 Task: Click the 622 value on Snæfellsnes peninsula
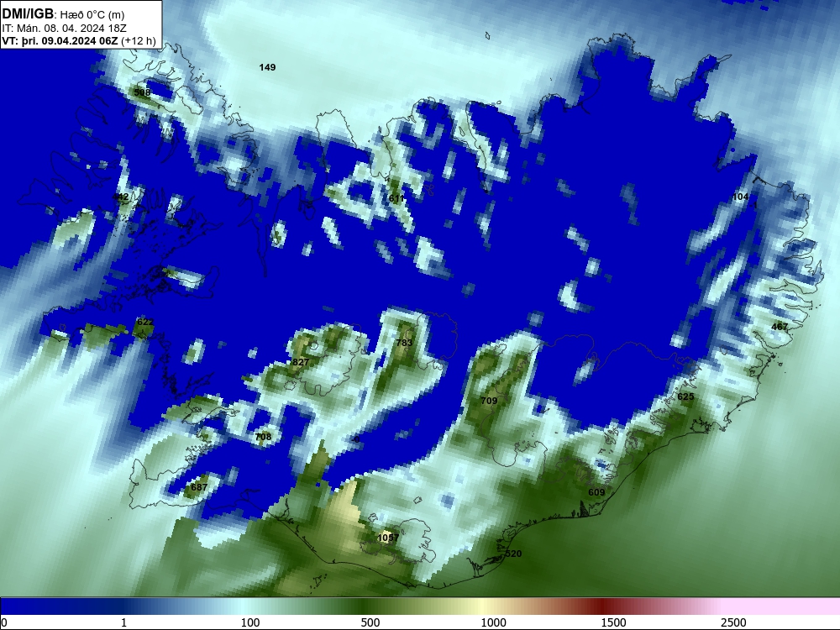145,322
